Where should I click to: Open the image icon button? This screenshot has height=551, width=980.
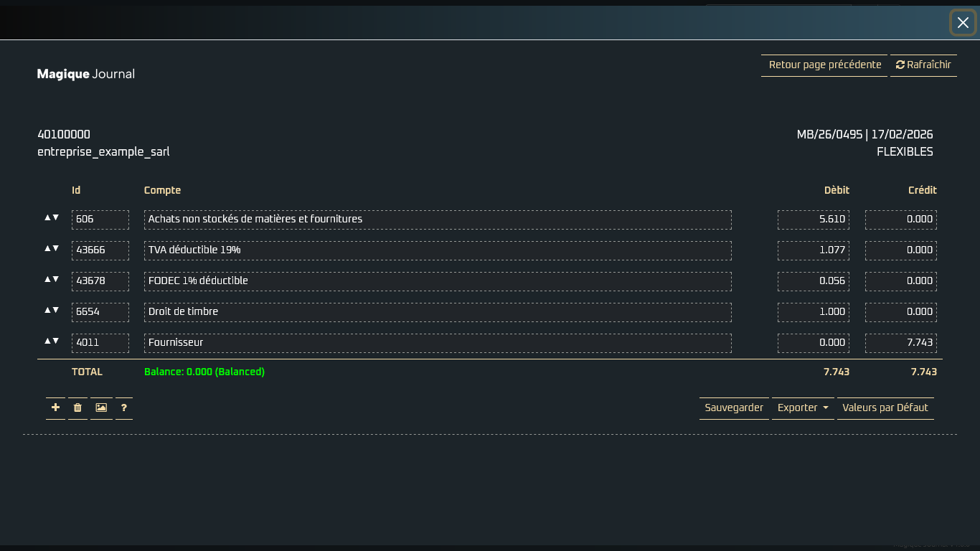click(x=101, y=408)
